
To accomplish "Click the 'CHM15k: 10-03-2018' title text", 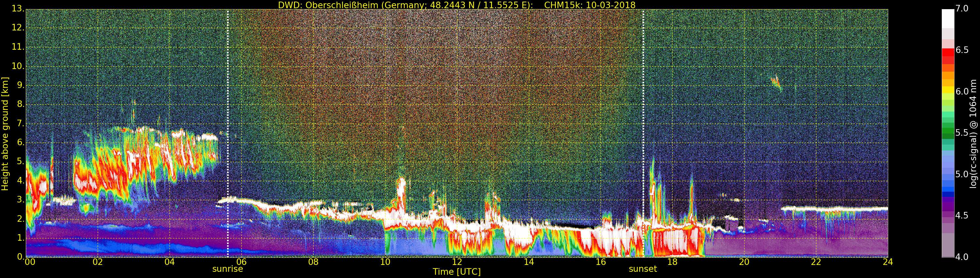I will [590, 5].
